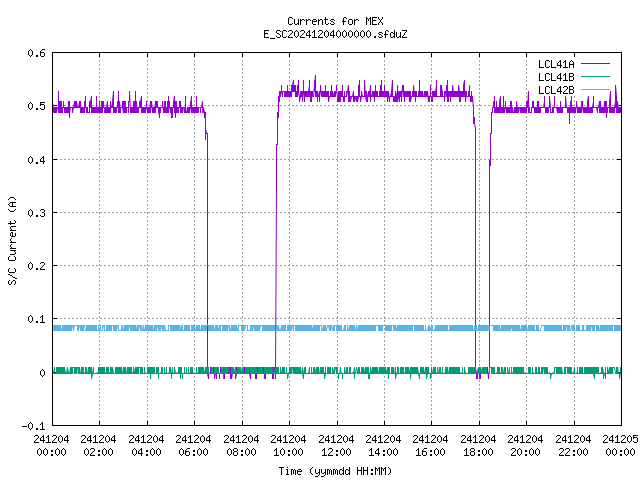
Task: Click the purple LCL41A legend line sample
Action: coord(595,64)
